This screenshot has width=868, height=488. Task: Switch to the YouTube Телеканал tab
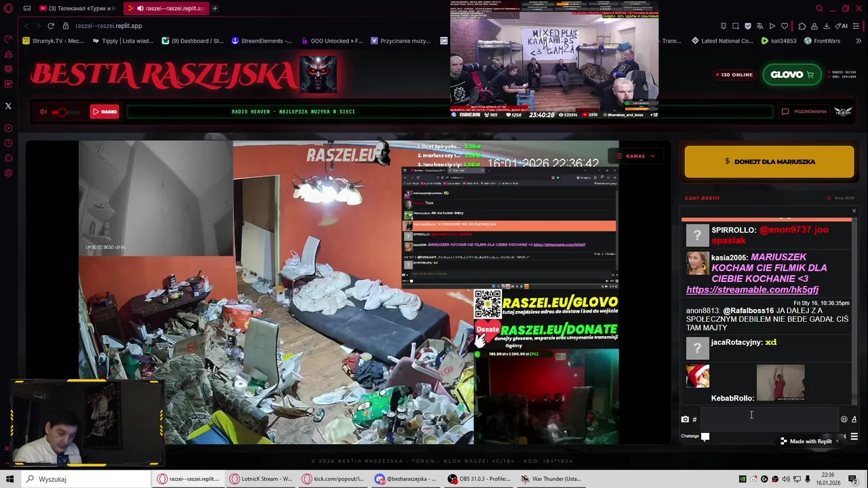[x=77, y=8]
